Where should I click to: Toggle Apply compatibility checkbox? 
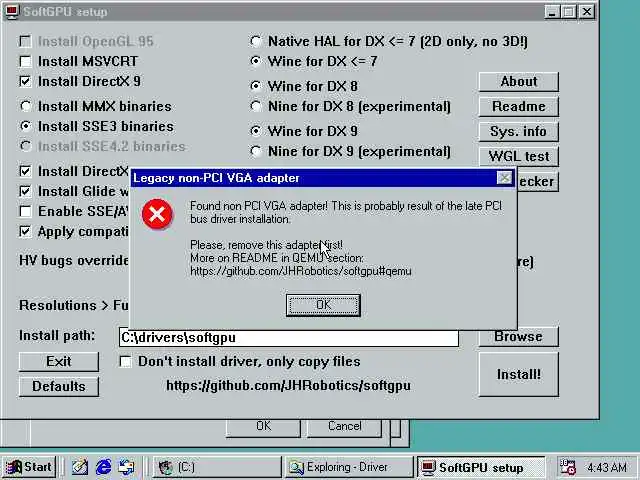click(25, 232)
